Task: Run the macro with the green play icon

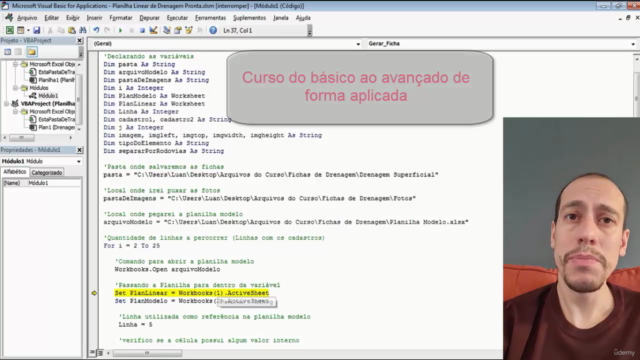Action: tap(120, 30)
